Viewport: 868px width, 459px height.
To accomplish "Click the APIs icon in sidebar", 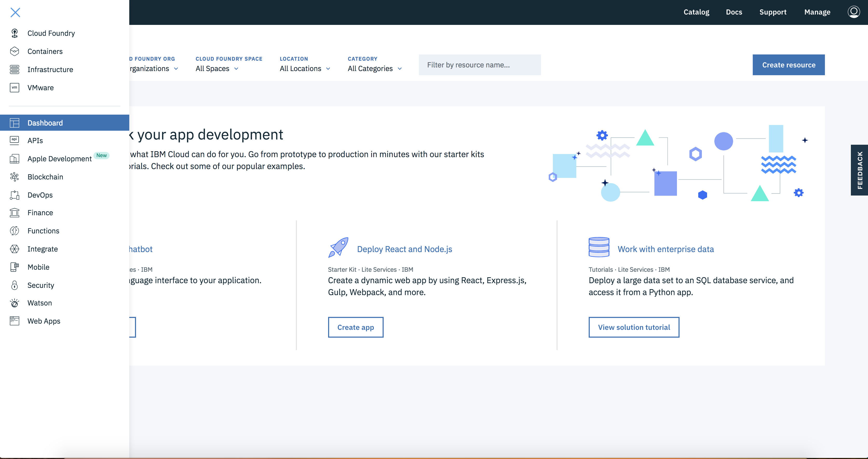I will pos(15,141).
